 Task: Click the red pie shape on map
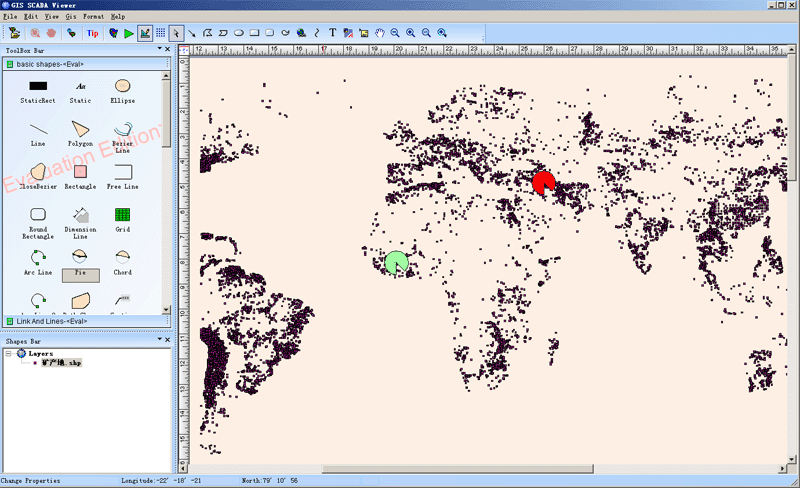coord(543,182)
